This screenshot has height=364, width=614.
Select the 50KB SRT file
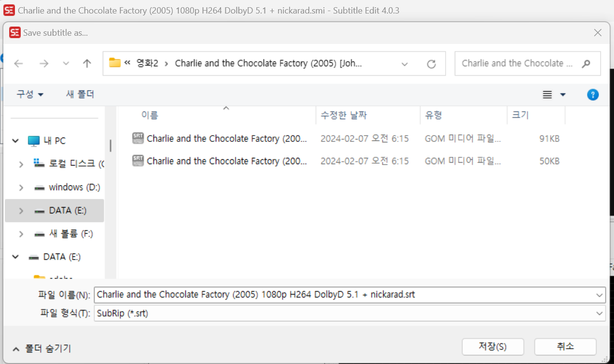[x=345, y=161]
